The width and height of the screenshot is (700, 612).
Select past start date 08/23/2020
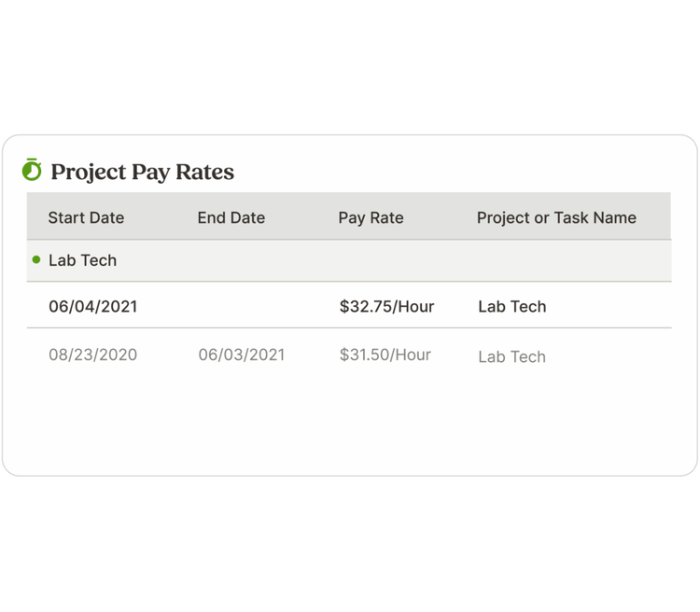92,355
